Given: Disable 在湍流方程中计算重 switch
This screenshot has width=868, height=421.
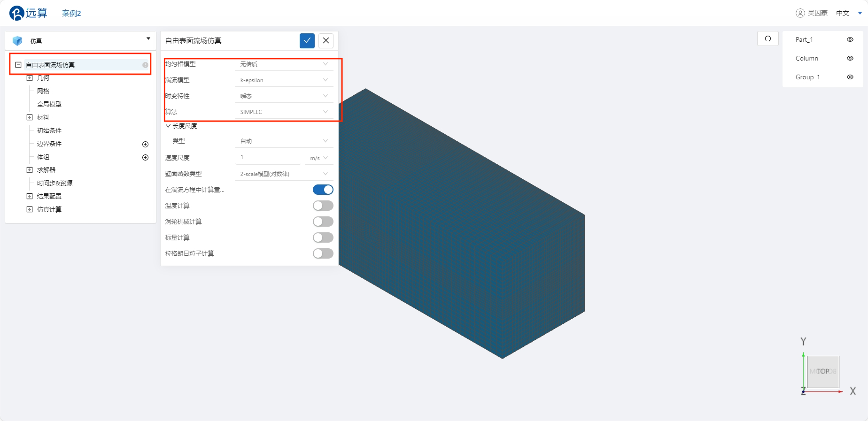Looking at the screenshot, I should [x=323, y=190].
